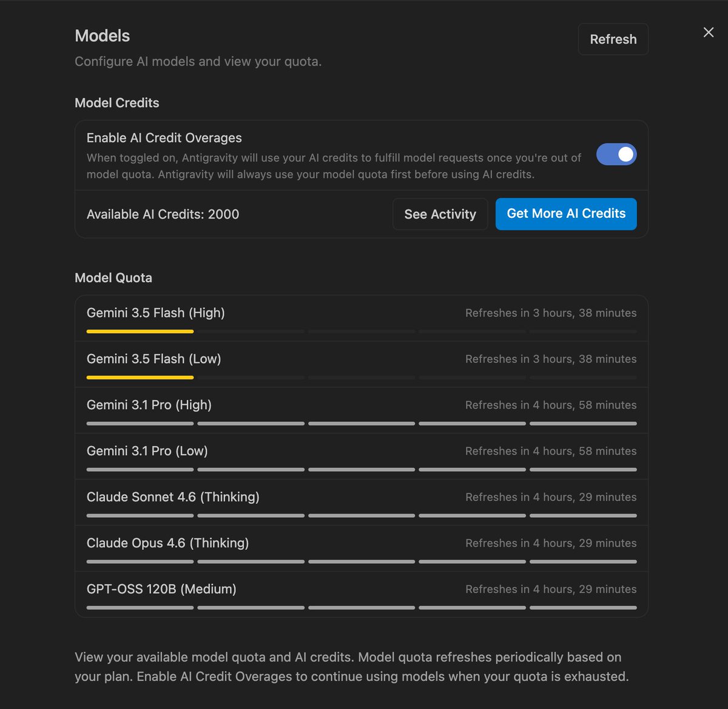Toggle Enable AI Credit Overages switch
Screen dimensions: 728x709
(x=616, y=155)
